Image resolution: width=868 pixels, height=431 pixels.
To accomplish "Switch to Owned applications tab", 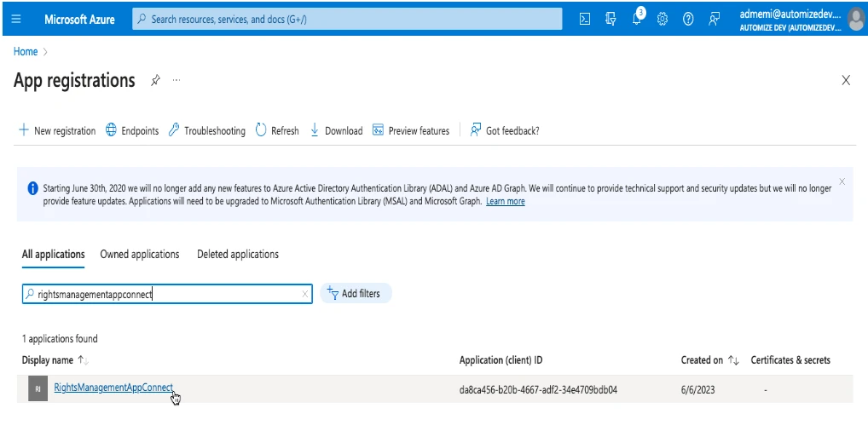I will click(140, 254).
